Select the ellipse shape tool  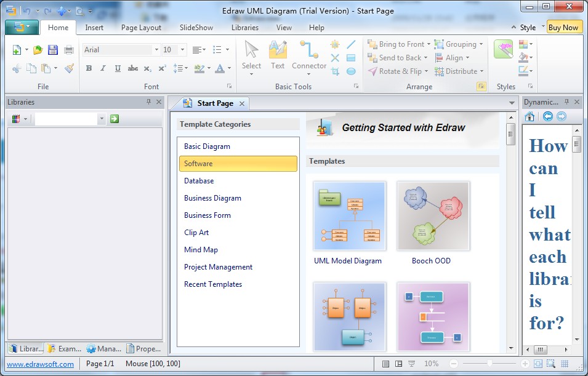tap(351, 71)
